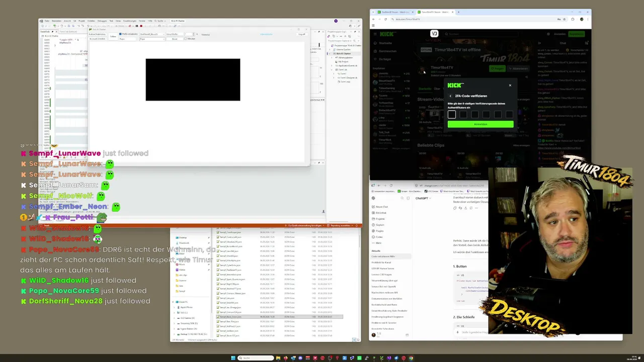This screenshot has width=644, height=362.
Task: Copy the ChatGPT response with the copy icon
Action: 455,208
